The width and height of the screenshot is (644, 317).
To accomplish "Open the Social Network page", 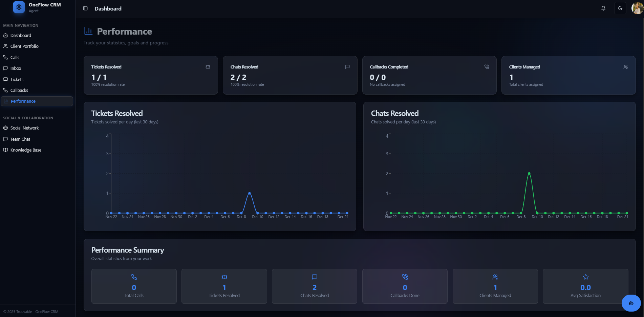I will pos(24,128).
